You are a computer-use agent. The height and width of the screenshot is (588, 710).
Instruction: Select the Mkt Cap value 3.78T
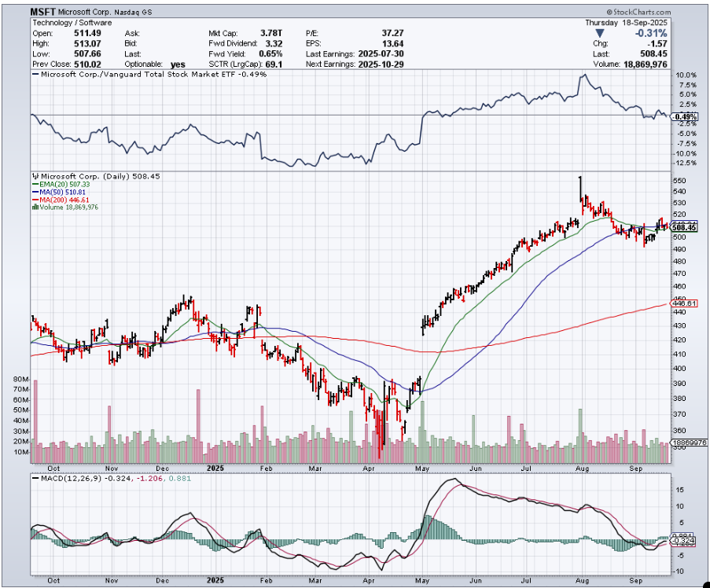coord(271,34)
